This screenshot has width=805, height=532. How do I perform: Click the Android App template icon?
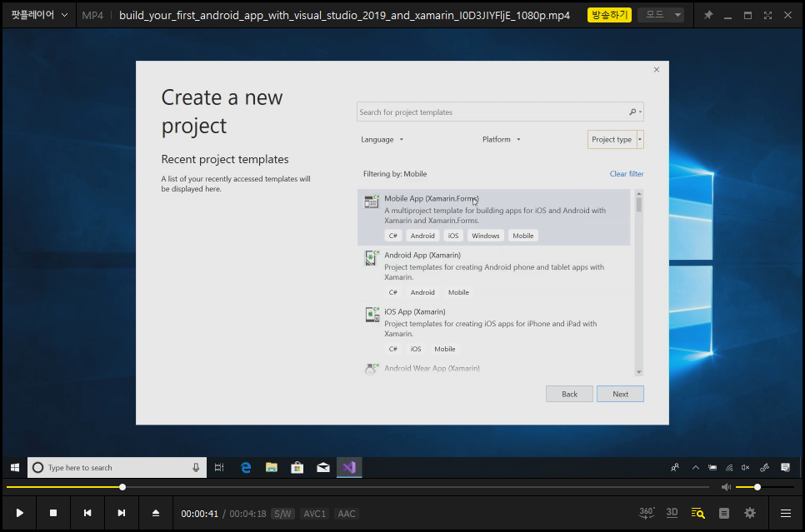372,258
